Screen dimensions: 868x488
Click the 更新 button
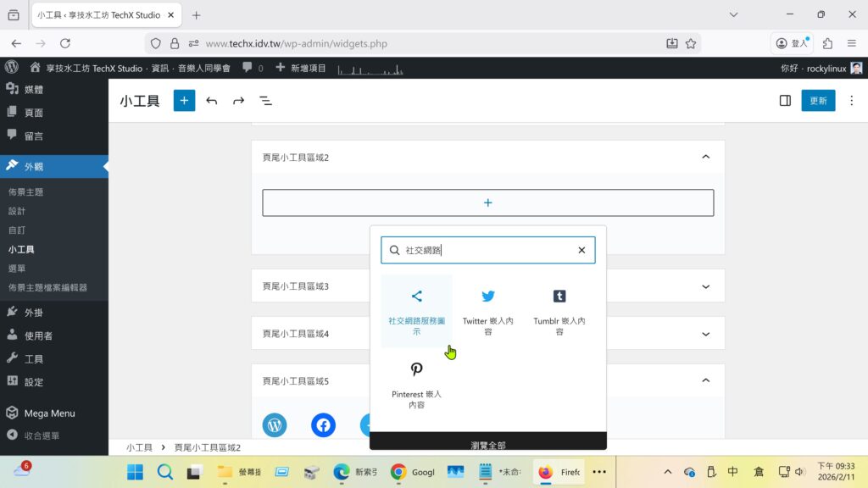coord(818,101)
